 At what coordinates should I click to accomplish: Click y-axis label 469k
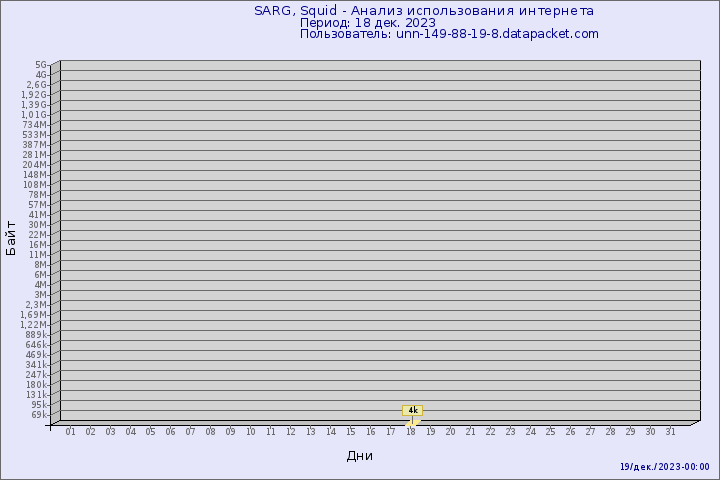36,355
